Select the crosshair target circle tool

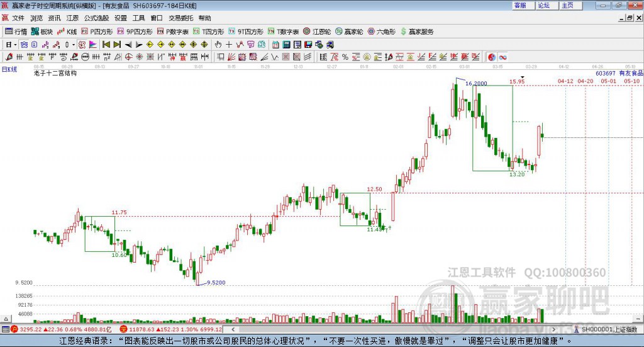128,57
